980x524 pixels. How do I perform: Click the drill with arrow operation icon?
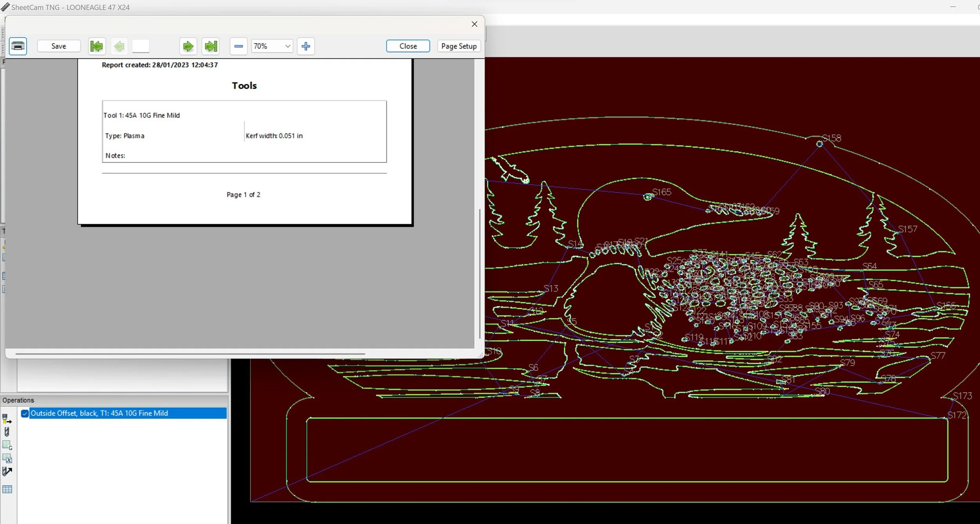(x=7, y=471)
